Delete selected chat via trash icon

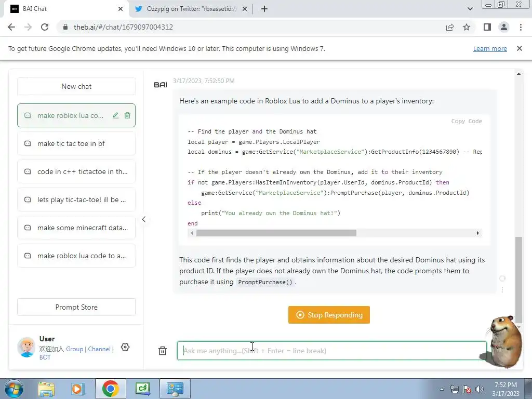127,115
